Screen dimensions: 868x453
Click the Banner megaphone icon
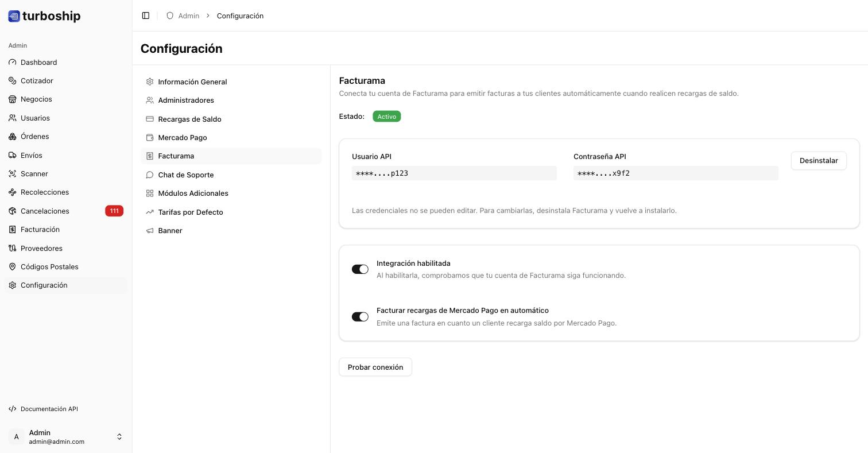click(x=150, y=231)
